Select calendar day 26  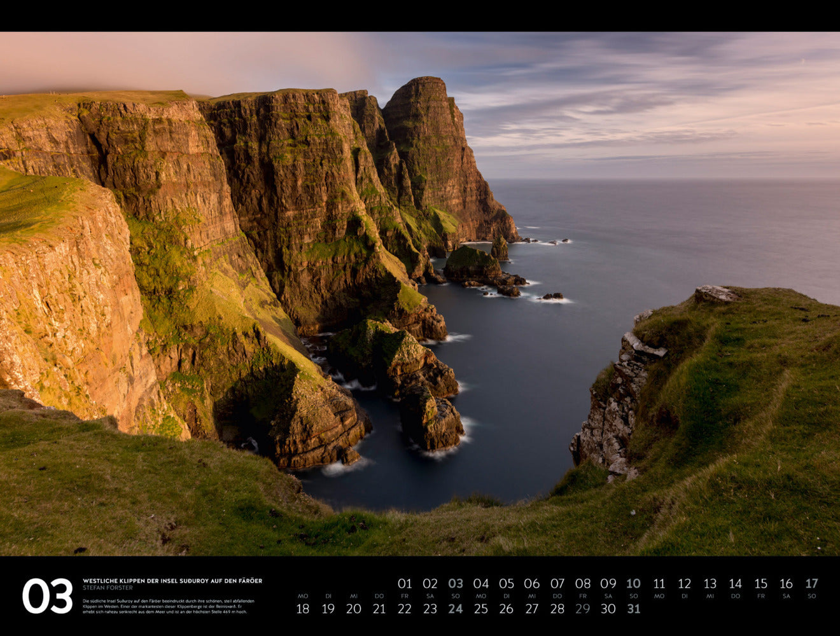[x=507, y=609]
